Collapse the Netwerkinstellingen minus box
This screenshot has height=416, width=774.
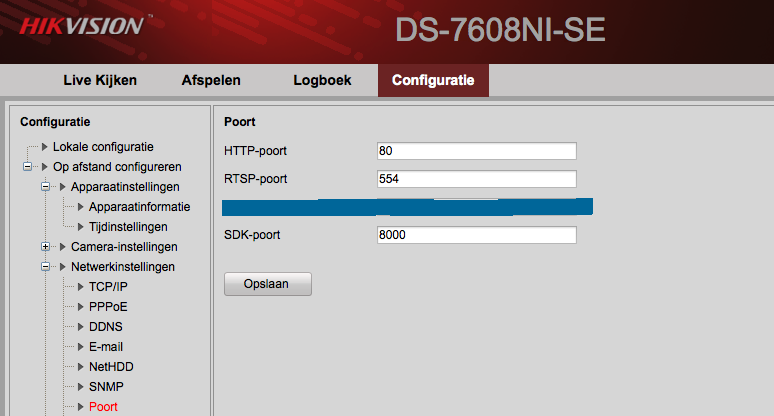[x=45, y=266]
